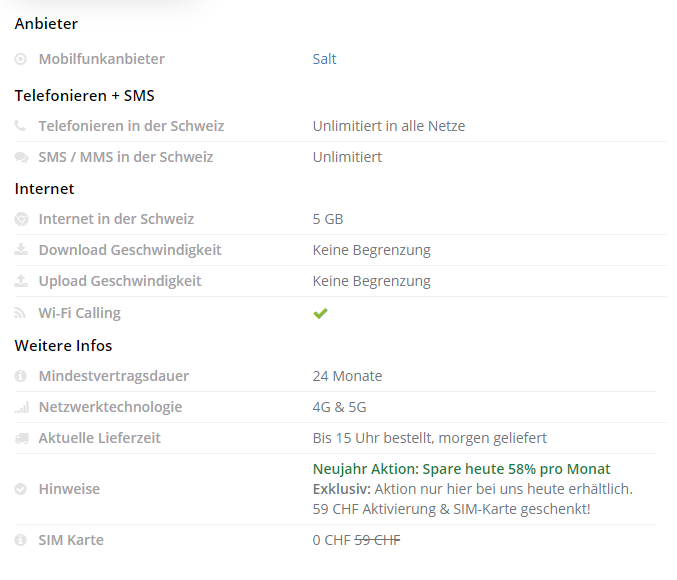Click the Wi-Fi Calling signal icon

click(21, 313)
